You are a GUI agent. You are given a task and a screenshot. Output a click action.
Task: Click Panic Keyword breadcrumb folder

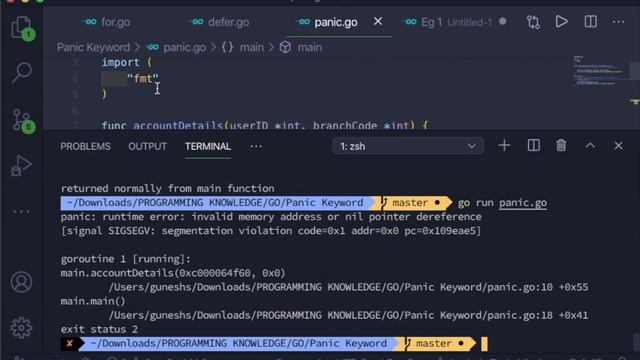pos(93,47)
